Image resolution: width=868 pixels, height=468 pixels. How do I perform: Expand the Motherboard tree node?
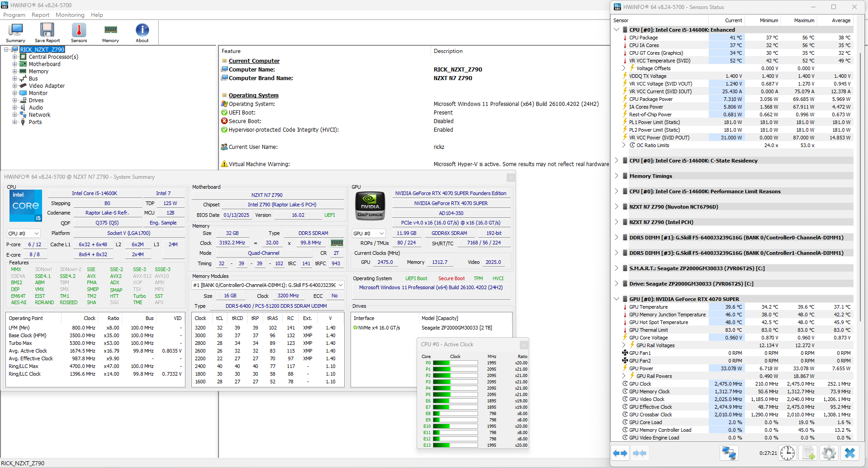click(14, 64)
